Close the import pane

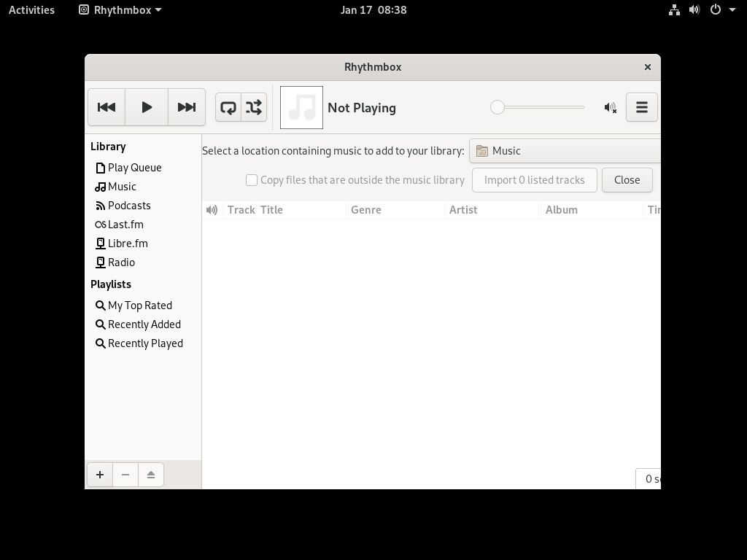(x=627, y=180)
